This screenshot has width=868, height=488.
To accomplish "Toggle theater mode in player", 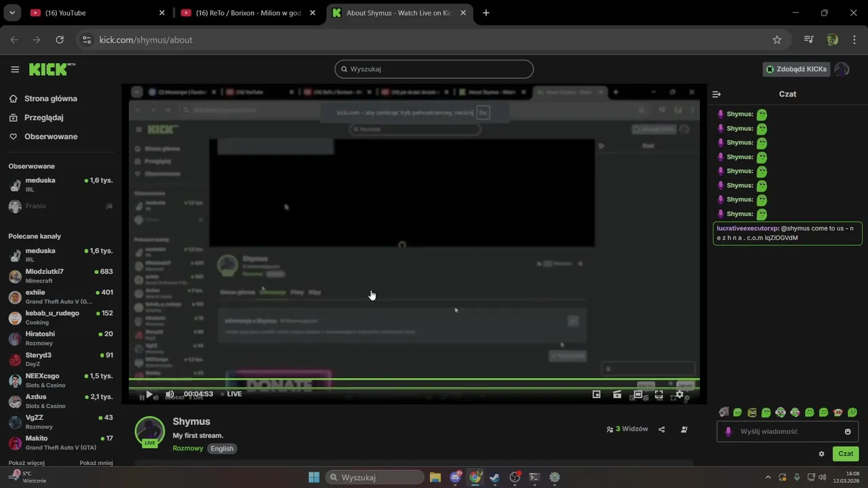I will [638, 394].
